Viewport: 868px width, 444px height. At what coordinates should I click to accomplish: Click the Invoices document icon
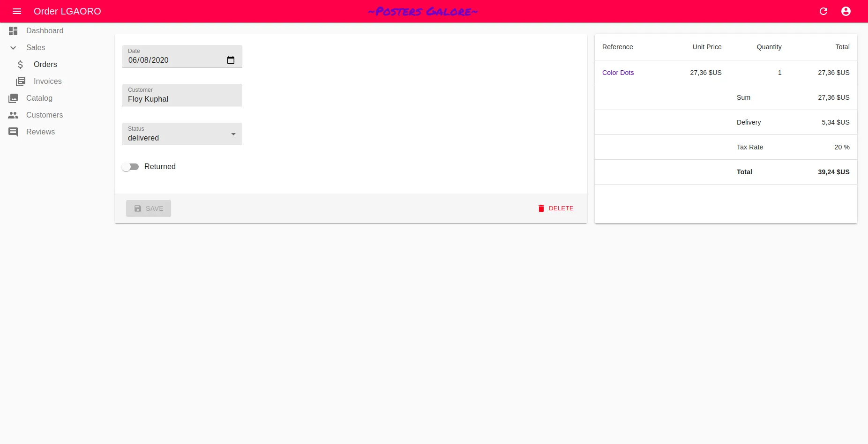coord(21,81)
